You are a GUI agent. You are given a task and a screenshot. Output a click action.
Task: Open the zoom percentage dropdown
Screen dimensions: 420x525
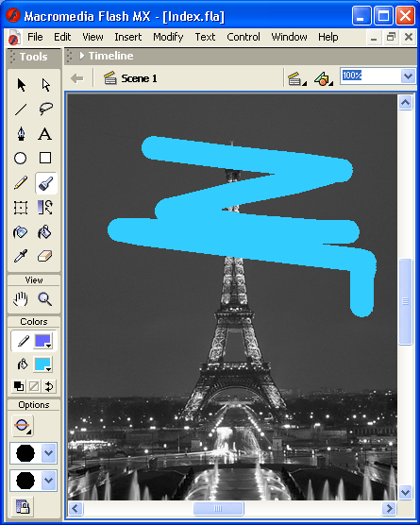(408, 76)
